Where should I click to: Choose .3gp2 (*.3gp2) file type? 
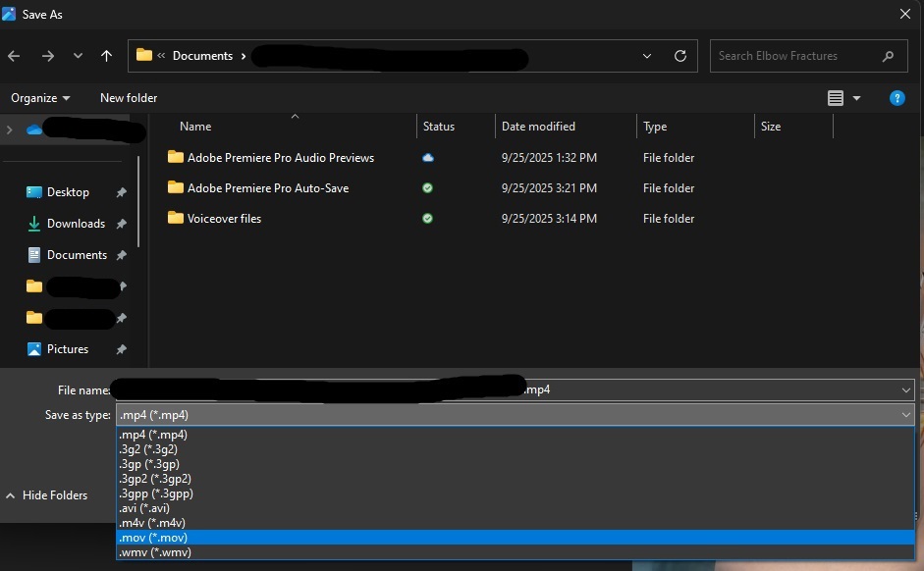(x=516, y=479)
